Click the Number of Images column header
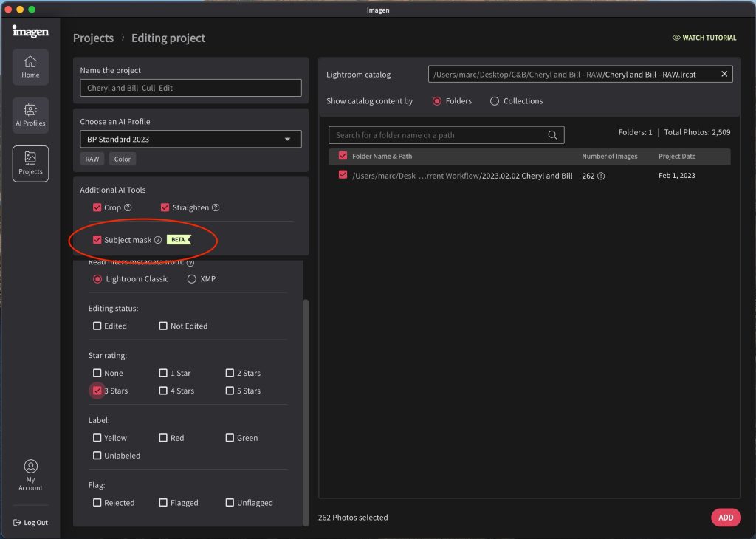The width and height of the screenshot is (756, 539). [x=609, y=157]
